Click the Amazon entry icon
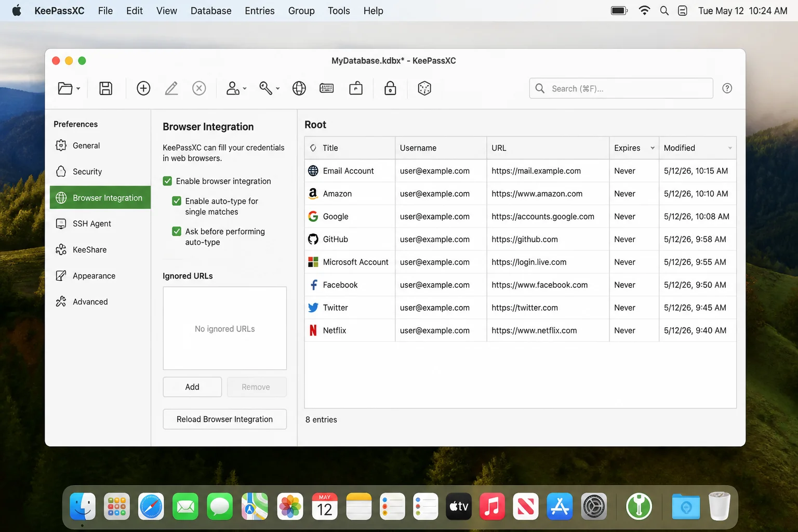The width and height of the screenshot is (798, 532). click(x=313, y=194)
